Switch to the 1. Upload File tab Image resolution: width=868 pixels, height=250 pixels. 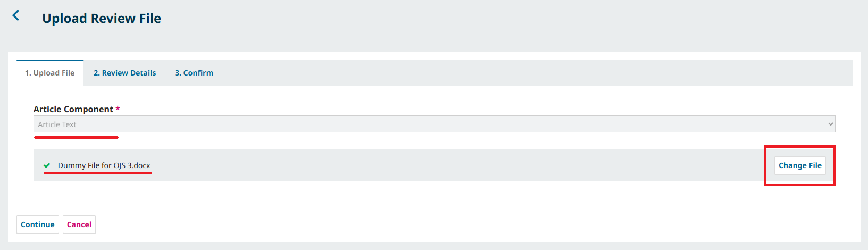[50, 73]
